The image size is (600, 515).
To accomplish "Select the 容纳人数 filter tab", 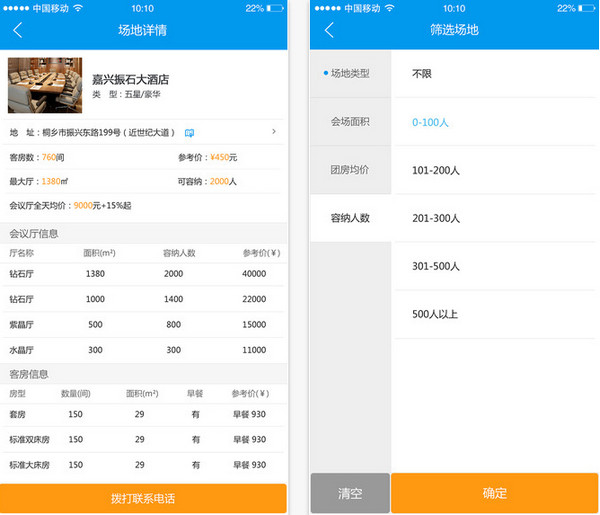I will [351, 218].
